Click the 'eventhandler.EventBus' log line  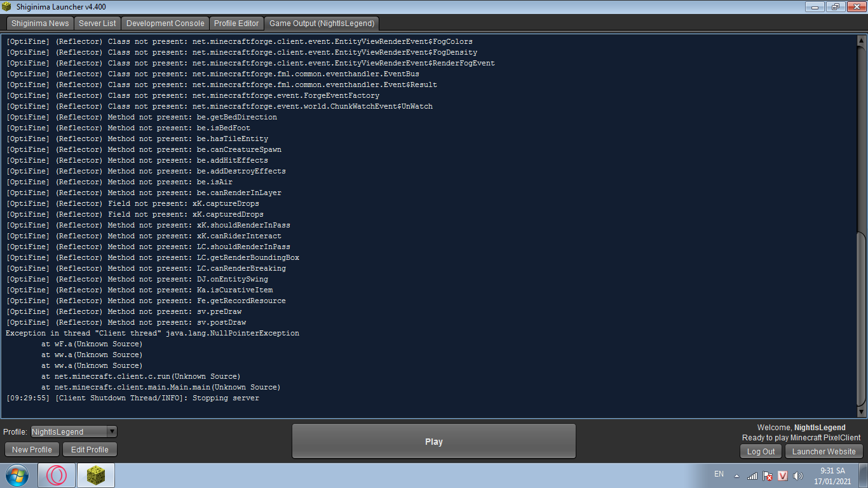click(x=213, y=74)
